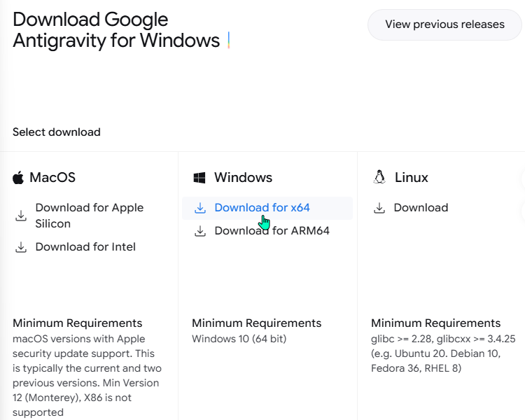Click Minimum Requirements heading under Windows
Screen dimensions: 525x420
coord(256,323)
